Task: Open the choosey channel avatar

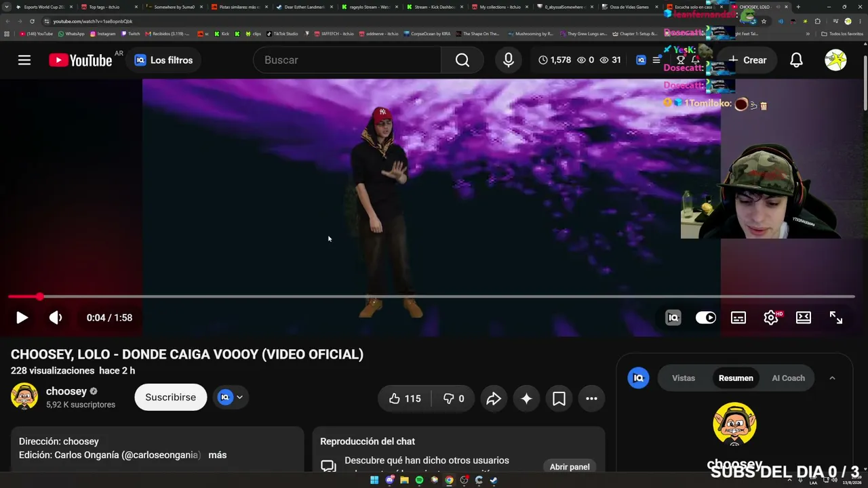Action: [x=24, y=396]
